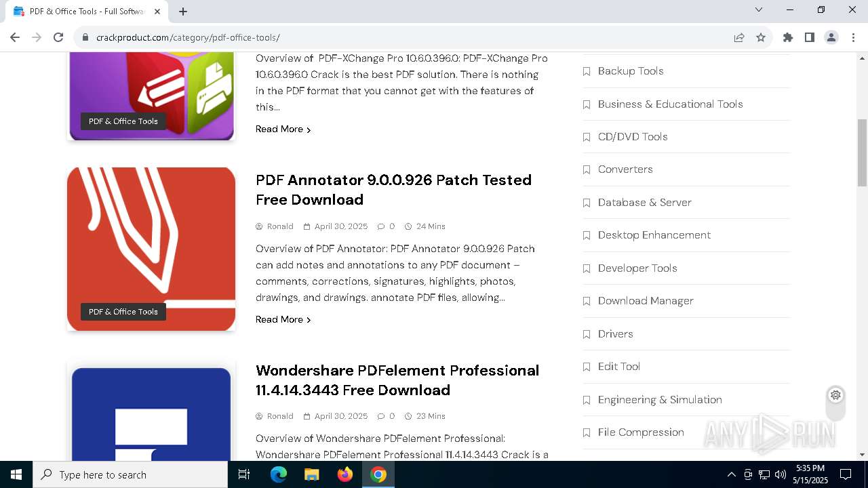This screenshot has width=868, height=488.
Task: Select the PDF & Office Tools browser tab
Action: click(87, 12)
